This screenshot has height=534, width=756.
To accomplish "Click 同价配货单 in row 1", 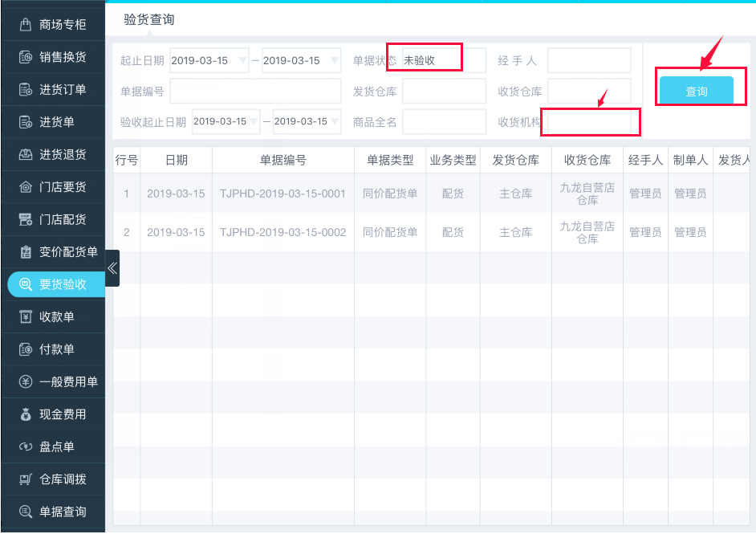I will point(390,194).
